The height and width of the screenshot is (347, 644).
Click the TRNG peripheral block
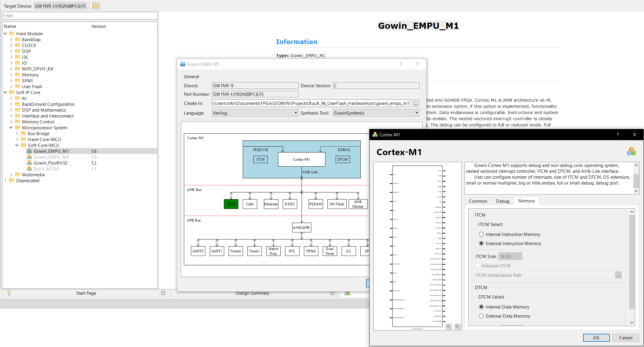[311, 251]
